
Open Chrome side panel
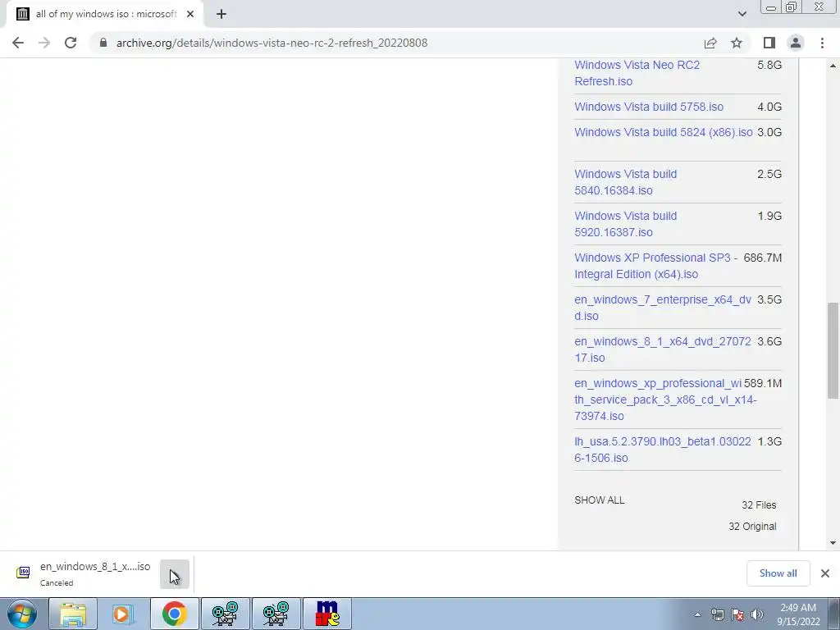[x=769, y=43]
